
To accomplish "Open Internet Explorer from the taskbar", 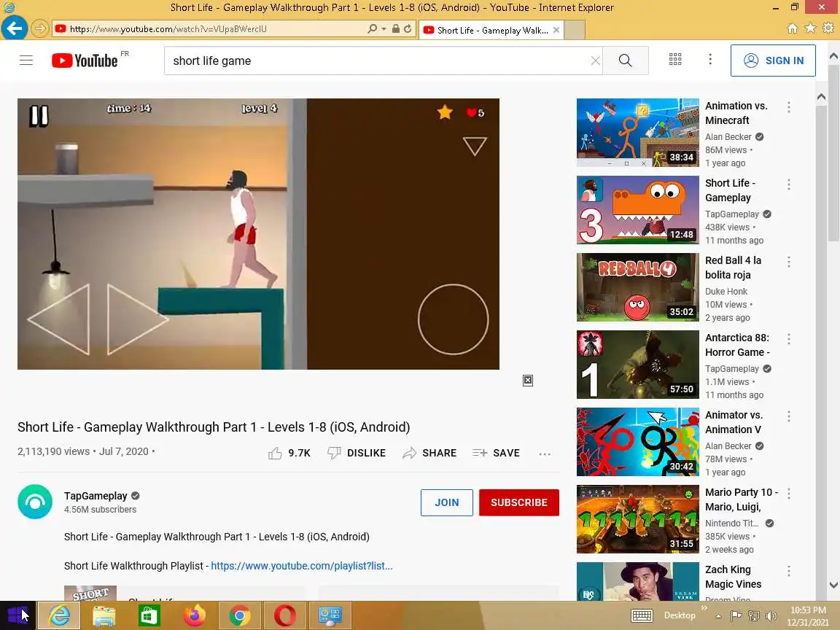I will [60, 615].
